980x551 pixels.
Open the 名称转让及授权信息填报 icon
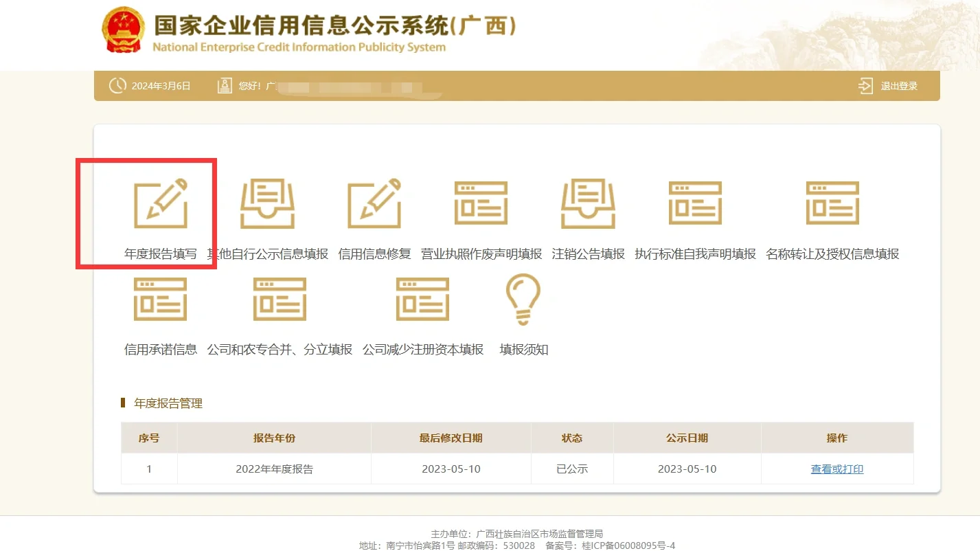(x=833, y=203)
